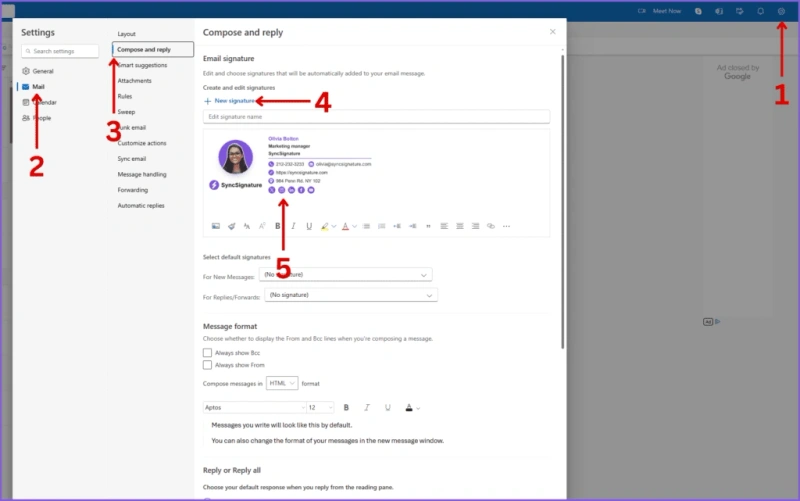Open Sweep settings page
This screenshot has width=800, height=501.
coord(126,112)
